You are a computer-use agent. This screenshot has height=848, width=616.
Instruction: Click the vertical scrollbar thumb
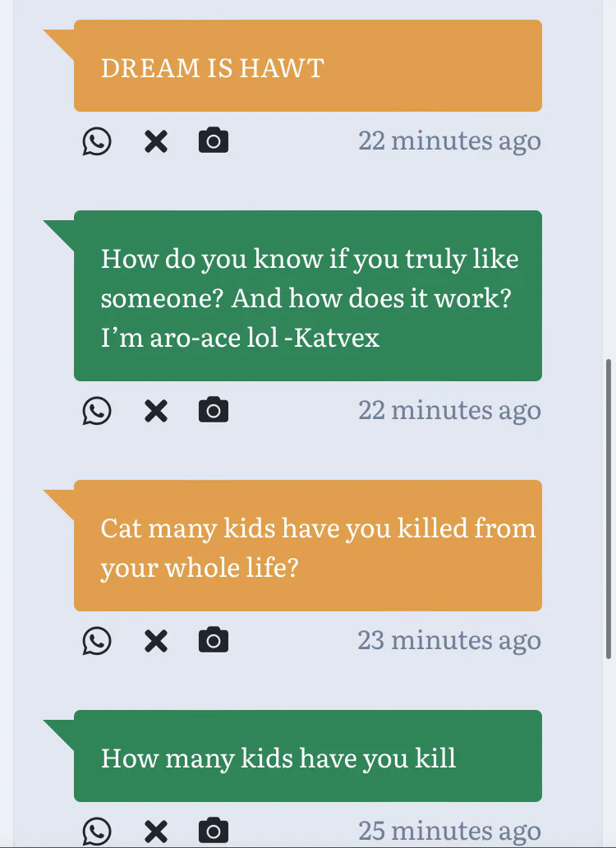coord(609,508)
